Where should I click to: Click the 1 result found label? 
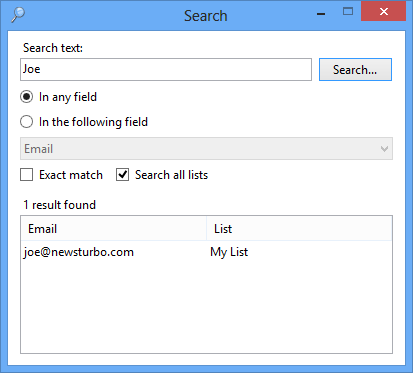(59, 205)
